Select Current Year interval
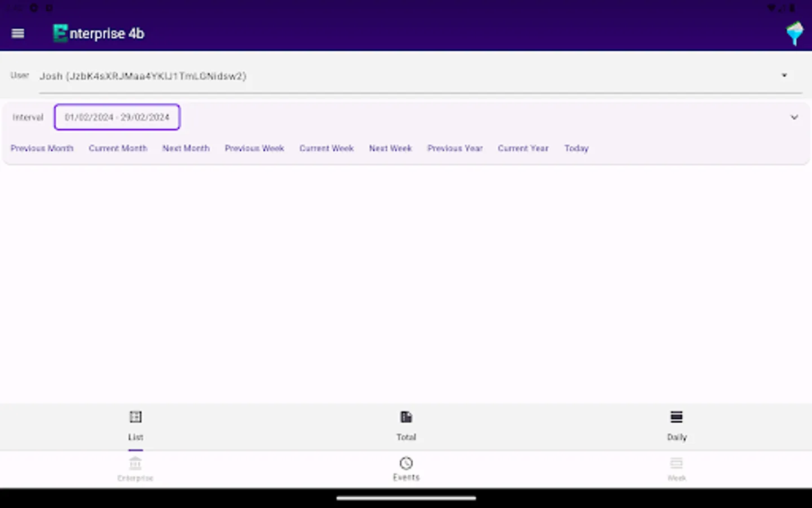 coord(523,148)
